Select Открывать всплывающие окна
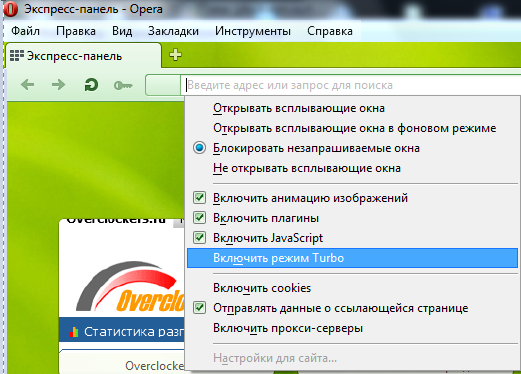521x374 pixels. (352, 108)
